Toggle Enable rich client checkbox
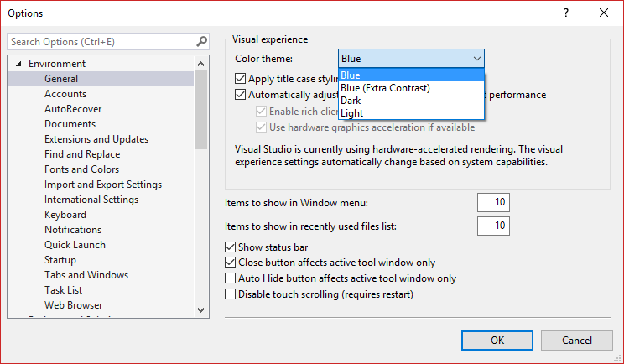The height and width of the screenshot is (364, 624). click(x=261, y=112)
